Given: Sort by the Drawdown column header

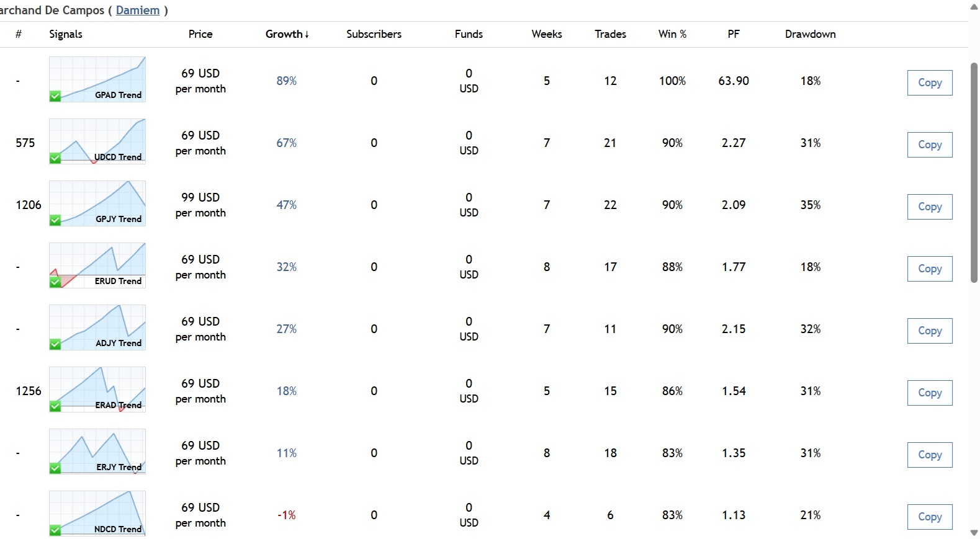Looking at the screenshot, I should [x=810, y=34].
